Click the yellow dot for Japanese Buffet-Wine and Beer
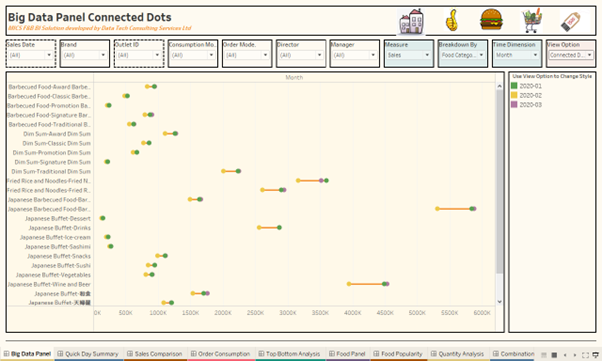Image resolution: width=602 pixels, height=361 pixels. [349, 284]
